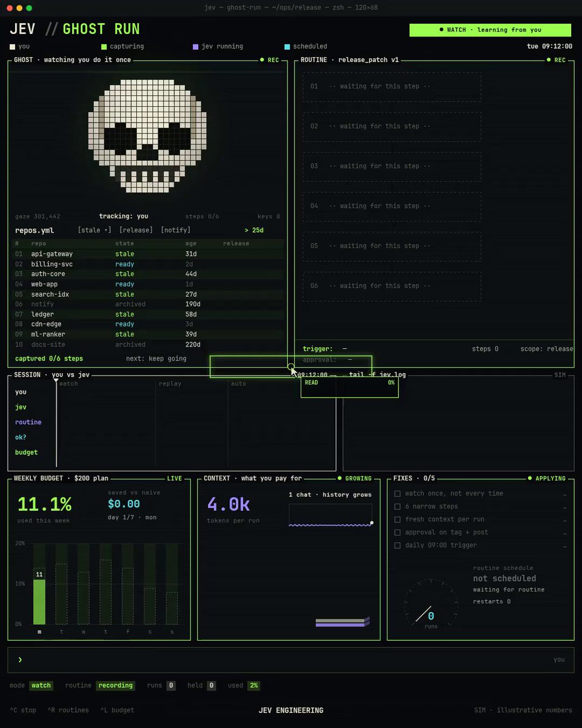Select the api-gateway repo row

click(149, 254)
